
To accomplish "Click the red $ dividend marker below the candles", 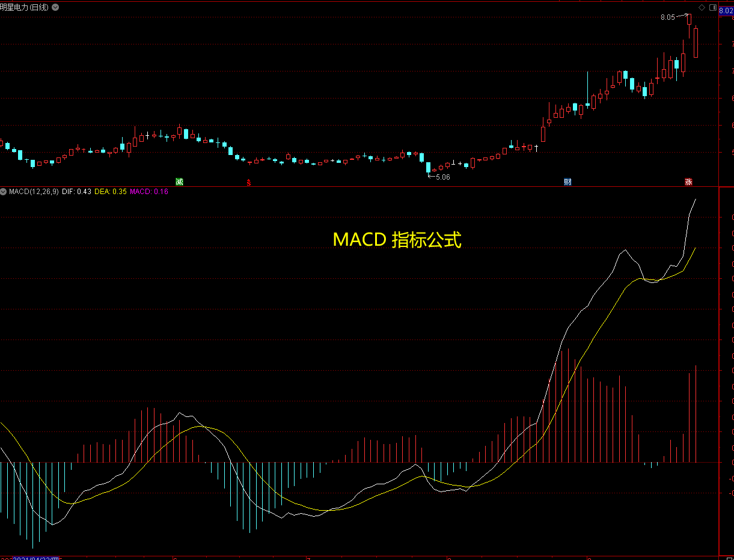I will tap(248, 182).
